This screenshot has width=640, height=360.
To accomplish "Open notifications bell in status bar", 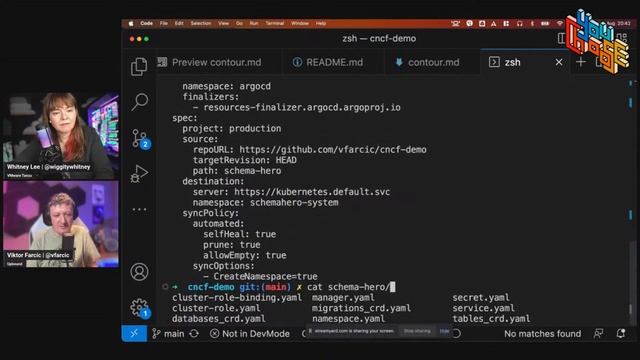I will pos(621,333).
